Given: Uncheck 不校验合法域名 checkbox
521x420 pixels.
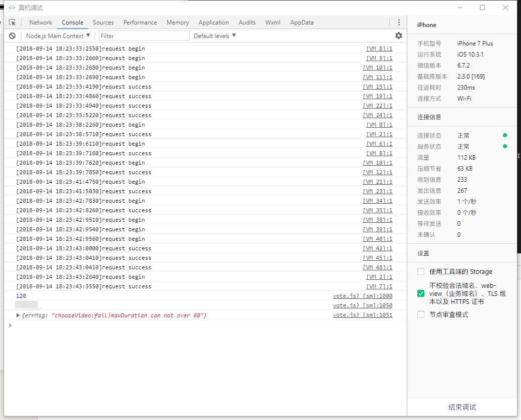Looking at the screenshot, I should click(421, 293).
